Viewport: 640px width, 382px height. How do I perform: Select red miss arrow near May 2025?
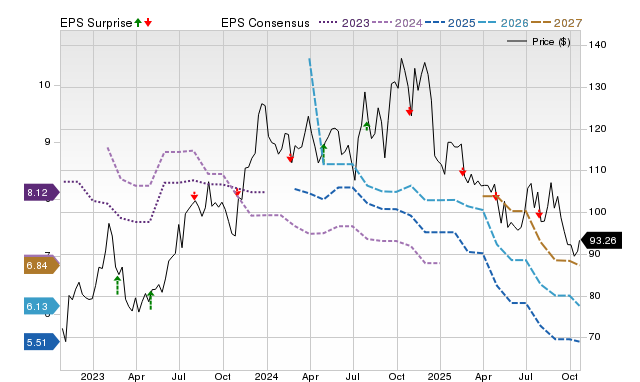[x=496, y=197]
